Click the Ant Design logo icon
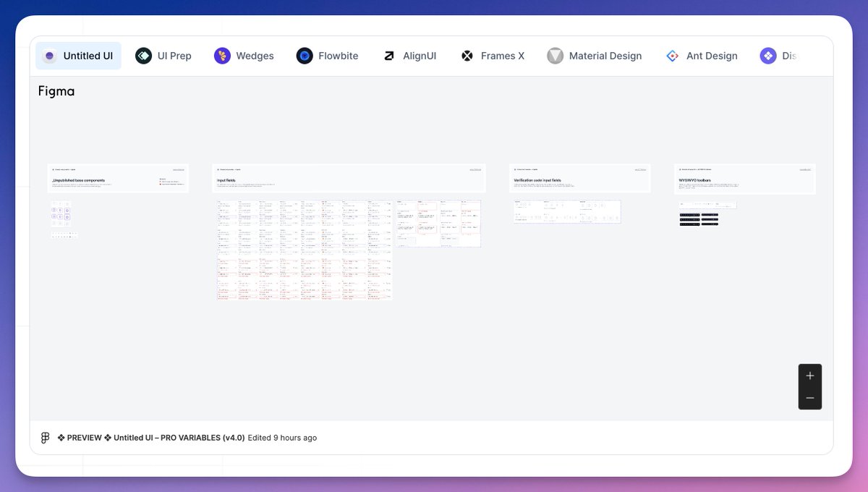 click(x=672, y=56)
